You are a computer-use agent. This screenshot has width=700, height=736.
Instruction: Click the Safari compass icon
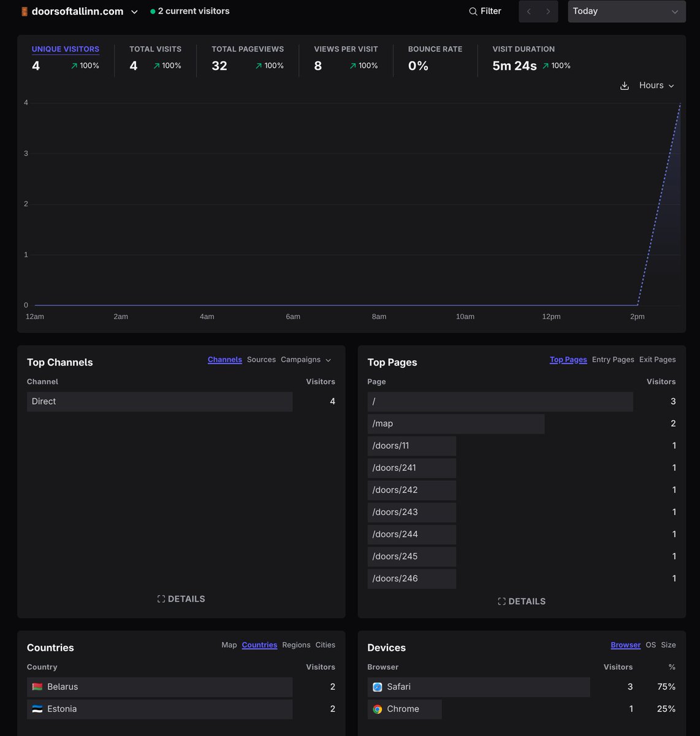coord(378,687)
